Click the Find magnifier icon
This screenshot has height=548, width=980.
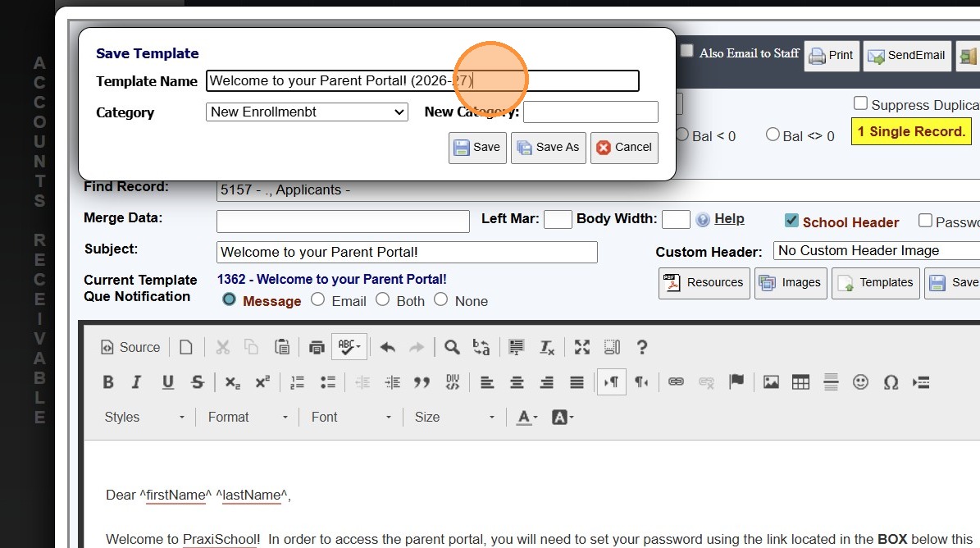pyautogui.click(x=452, y=347)
